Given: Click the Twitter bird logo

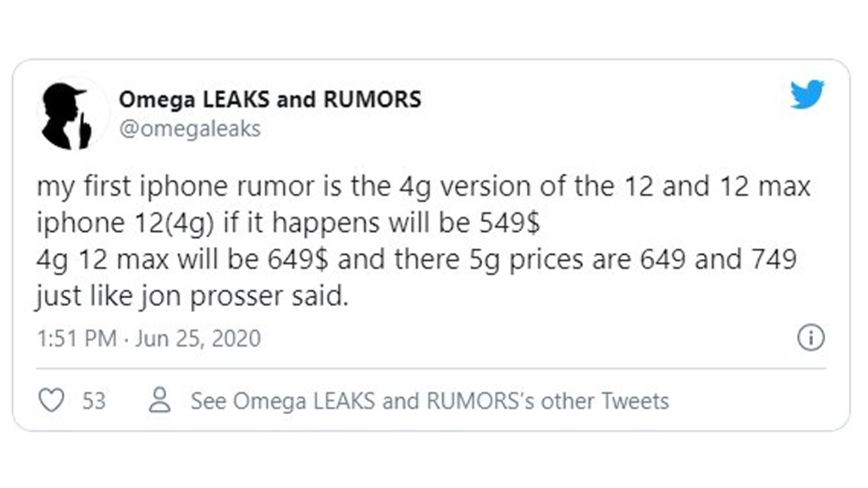Looking at the screenshot, I should [807, 94].
